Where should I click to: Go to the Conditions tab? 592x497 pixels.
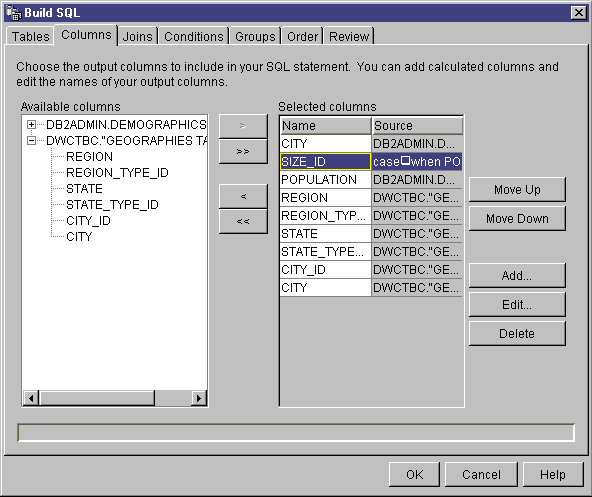pos(194,37)
